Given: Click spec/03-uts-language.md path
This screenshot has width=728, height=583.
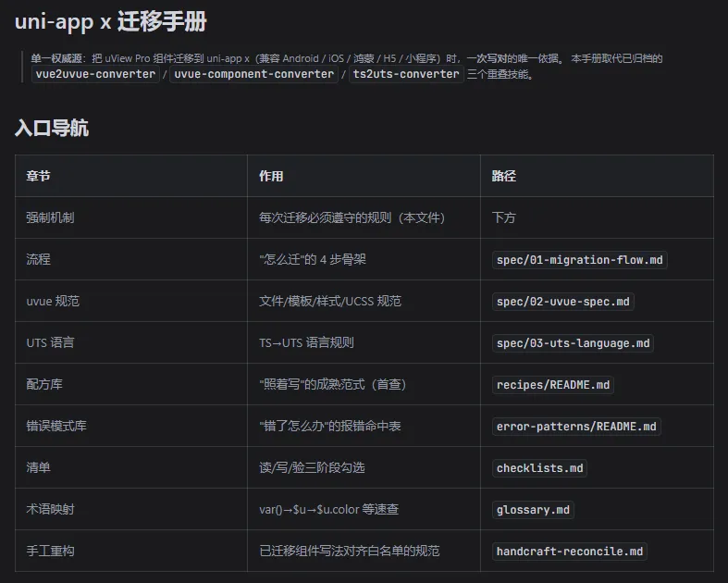Looking at the screenshot, I should 573,343.
